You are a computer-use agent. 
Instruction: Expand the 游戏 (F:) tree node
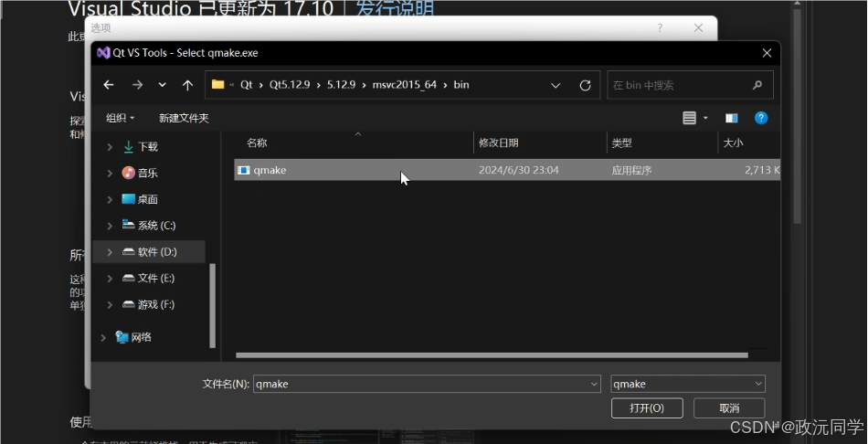pyautogui.click(x=110, y=304)
